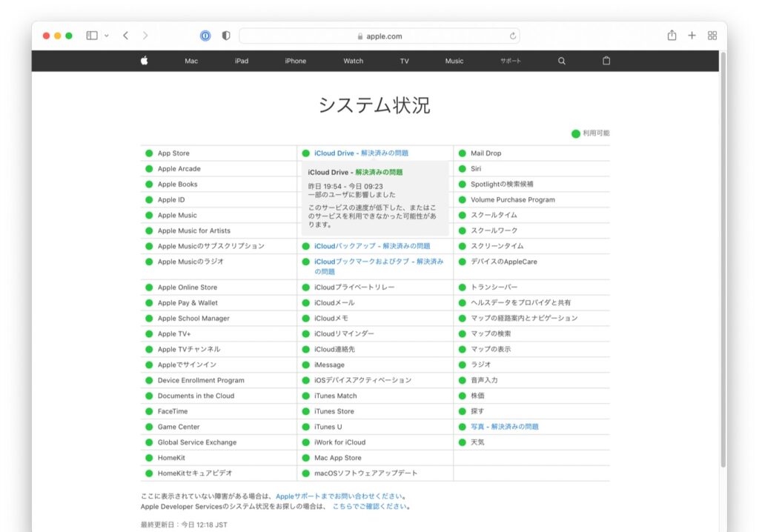Click the Mail Drop row text
Image resolution: width=759 pixels, height=532 pixels.
pos(486,153)
